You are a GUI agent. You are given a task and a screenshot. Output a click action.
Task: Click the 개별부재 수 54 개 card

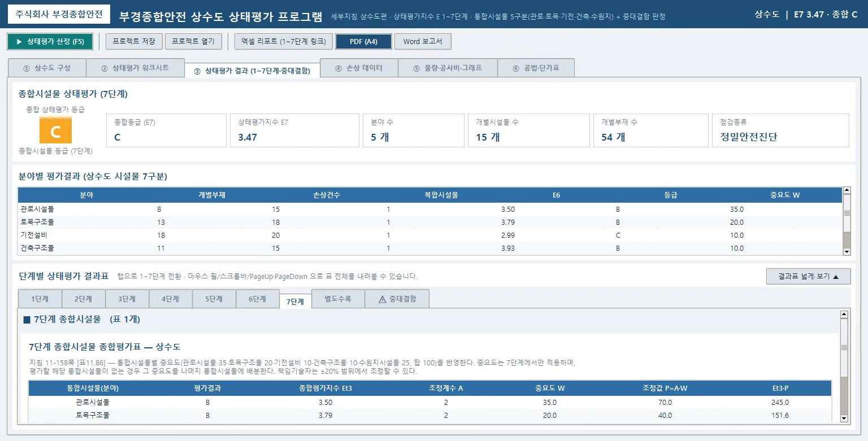(650, 130)
